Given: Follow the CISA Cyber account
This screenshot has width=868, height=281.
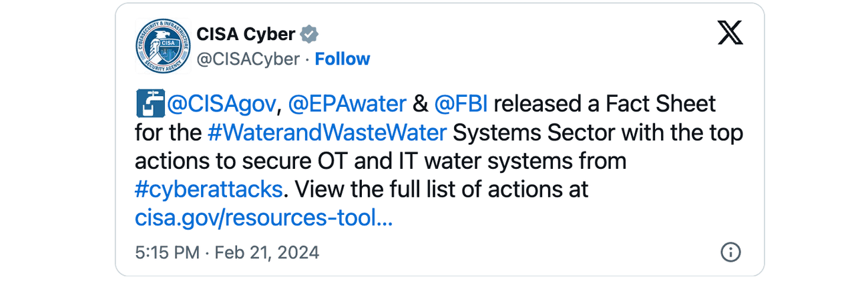Looking at the screenshot, I should tap(342, 59).
